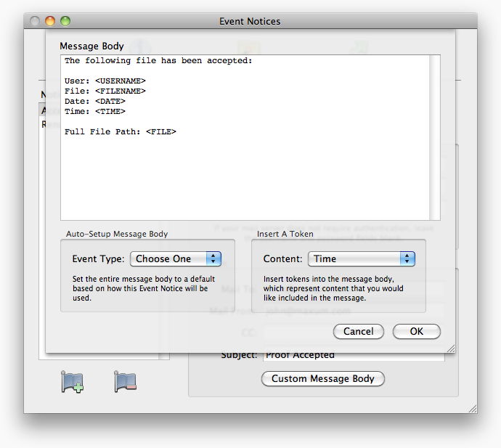The image size is (501, 448).
Task: Click the <TIME> token in message text
Action: (x=110, y=111)
